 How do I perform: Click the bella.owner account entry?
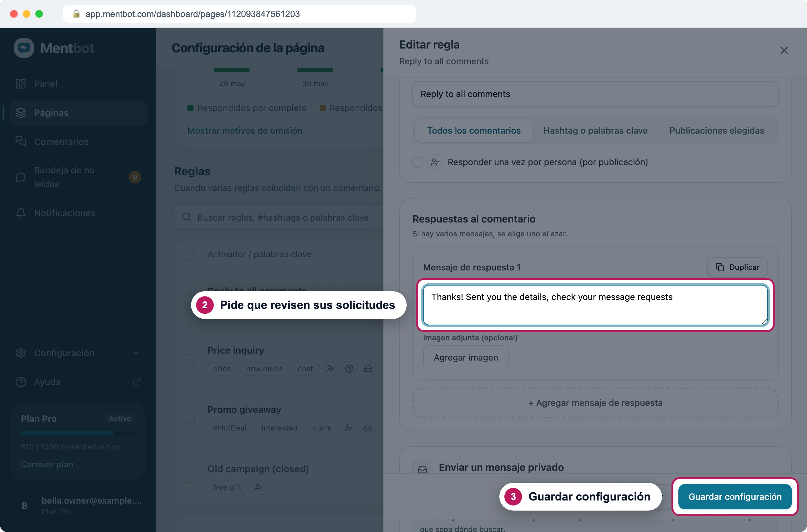pyautogui.click(x=78, y=506)
